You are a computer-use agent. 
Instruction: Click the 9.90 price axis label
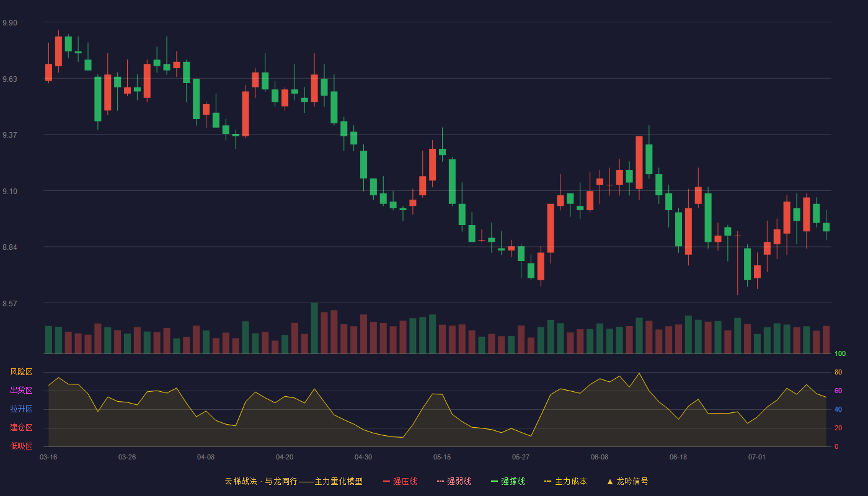tap(10, 23)
